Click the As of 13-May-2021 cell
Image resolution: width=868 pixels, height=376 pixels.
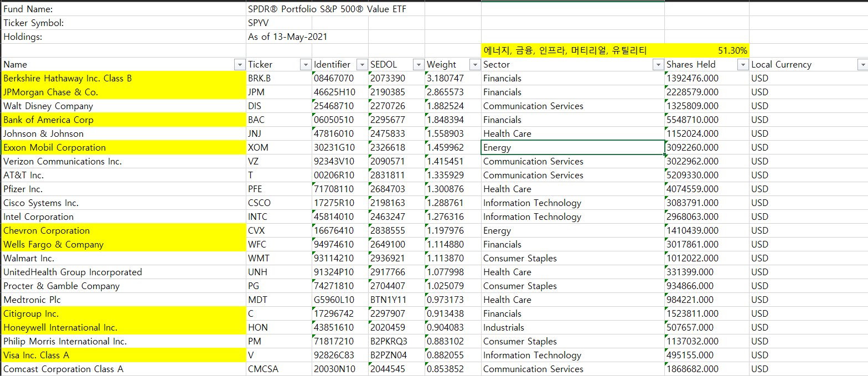coord(287,37)
